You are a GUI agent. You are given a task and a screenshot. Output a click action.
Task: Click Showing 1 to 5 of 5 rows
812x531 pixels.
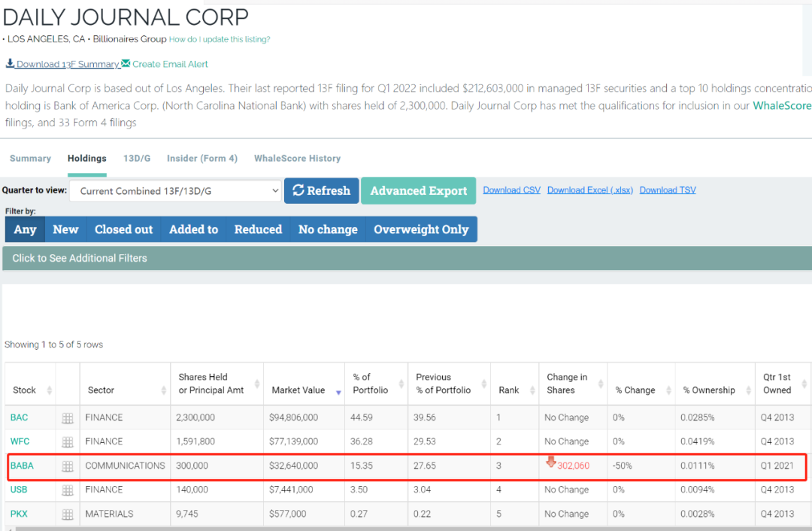coord(54,344)
